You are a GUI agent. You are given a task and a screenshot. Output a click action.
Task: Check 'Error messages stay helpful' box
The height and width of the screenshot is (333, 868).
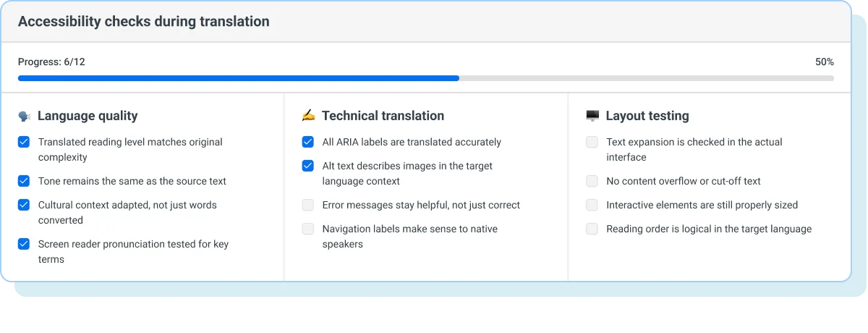pyautogui.click(x=308, y=205)
